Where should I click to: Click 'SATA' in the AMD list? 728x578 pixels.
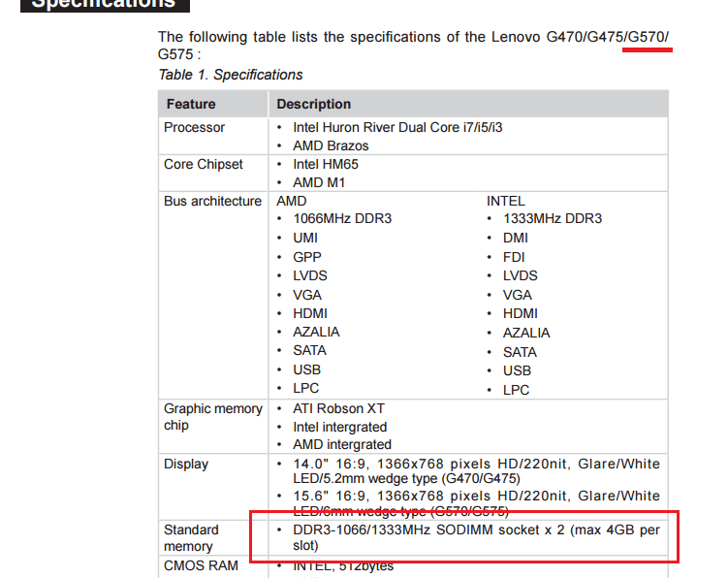pyautogui.click(x=309, y=351)
